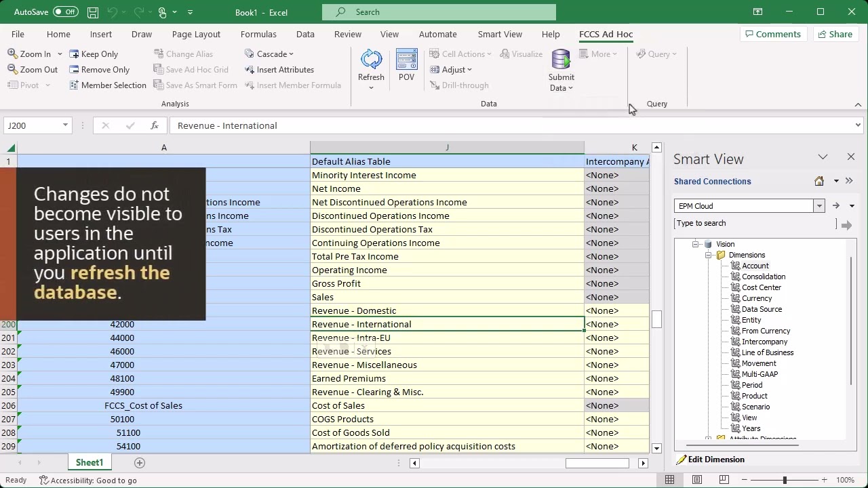Click the Accessibility: Good to go status
Image resolution: width=868 pixels, height=488 pixels.
[88, 481]
